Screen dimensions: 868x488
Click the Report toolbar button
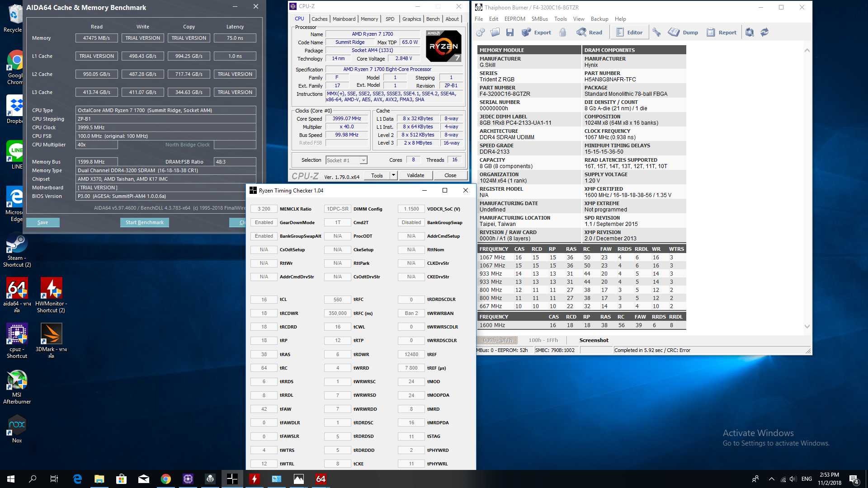point(722,33)
